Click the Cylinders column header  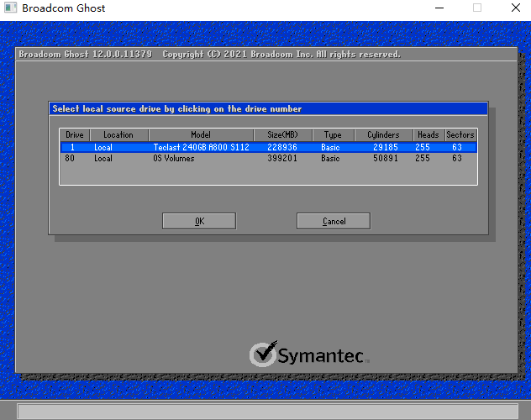pyautogui.click(x=383, y=134)
